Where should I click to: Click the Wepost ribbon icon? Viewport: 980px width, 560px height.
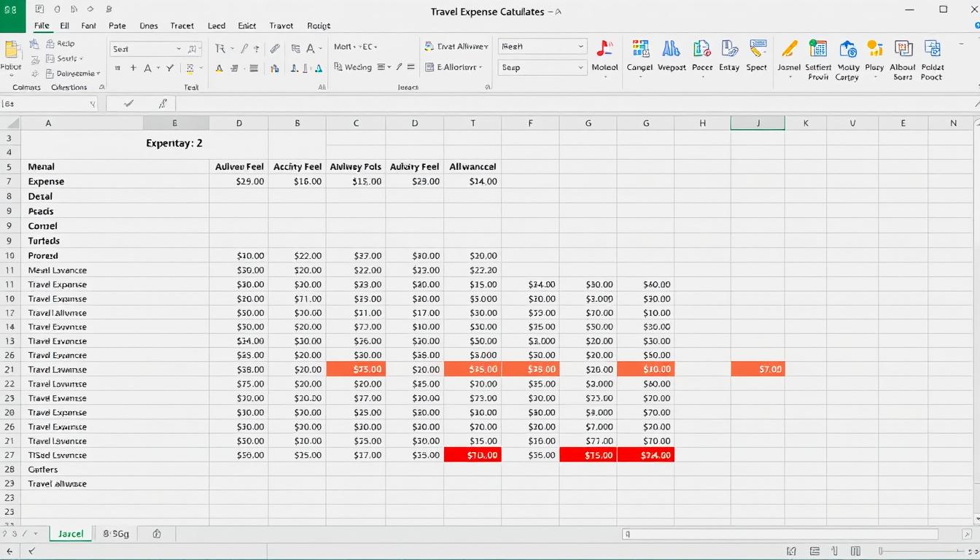[672, 49]
